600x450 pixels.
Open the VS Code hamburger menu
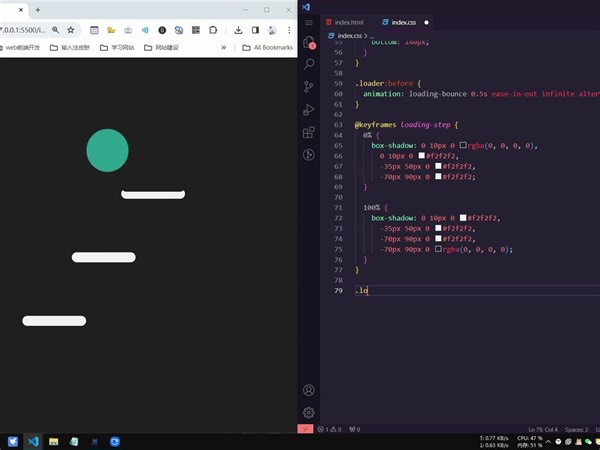point(308,23)
